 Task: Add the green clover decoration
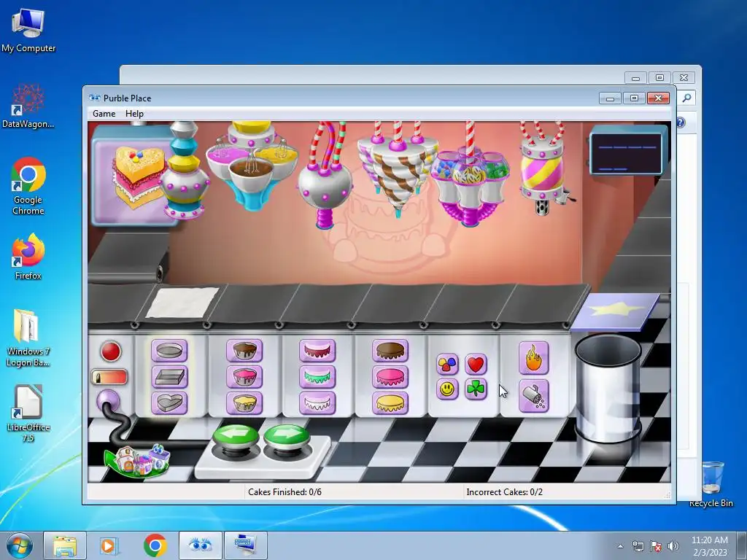click(x=476, y=389)
